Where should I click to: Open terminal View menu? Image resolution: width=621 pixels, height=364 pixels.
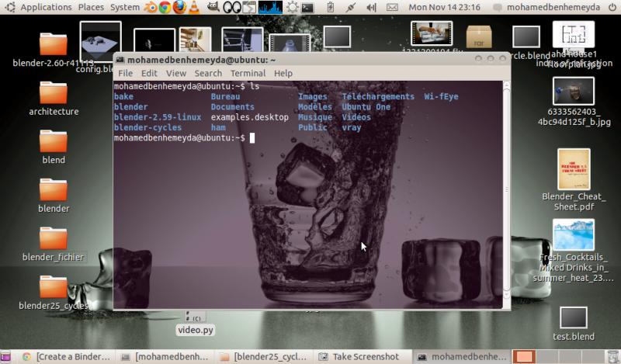click(176, 73)
